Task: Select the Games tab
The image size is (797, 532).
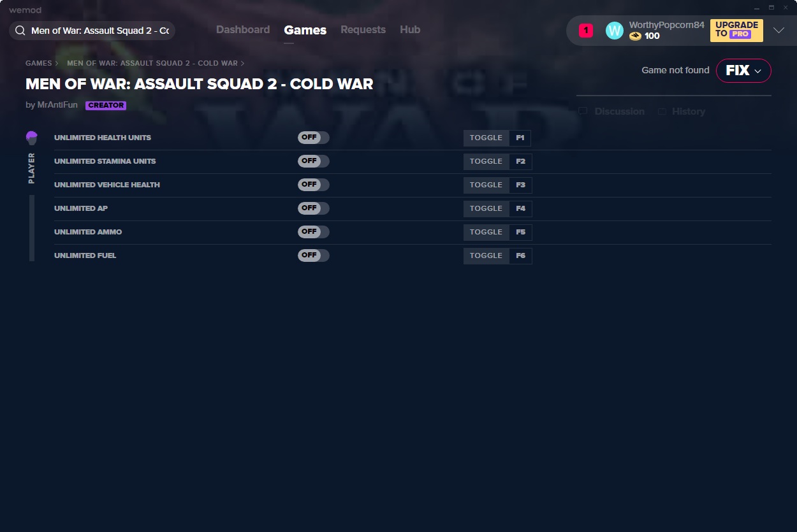Action: coord(305,30)
